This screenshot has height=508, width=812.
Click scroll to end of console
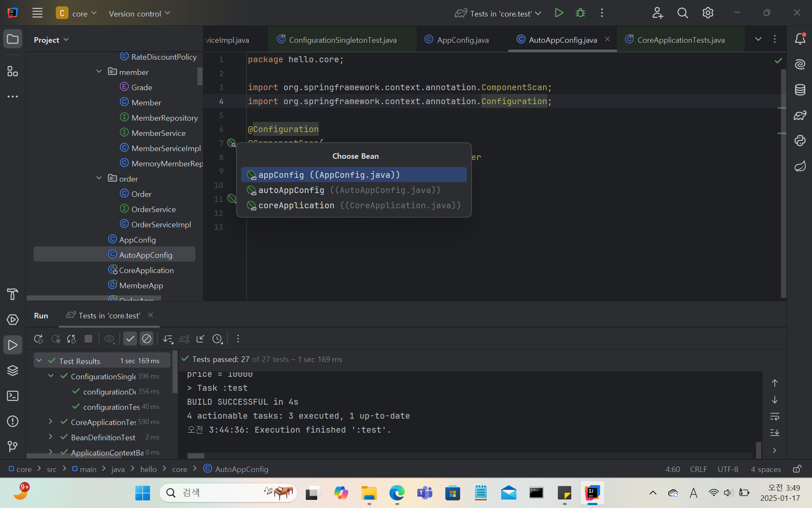tap(774, 433)
